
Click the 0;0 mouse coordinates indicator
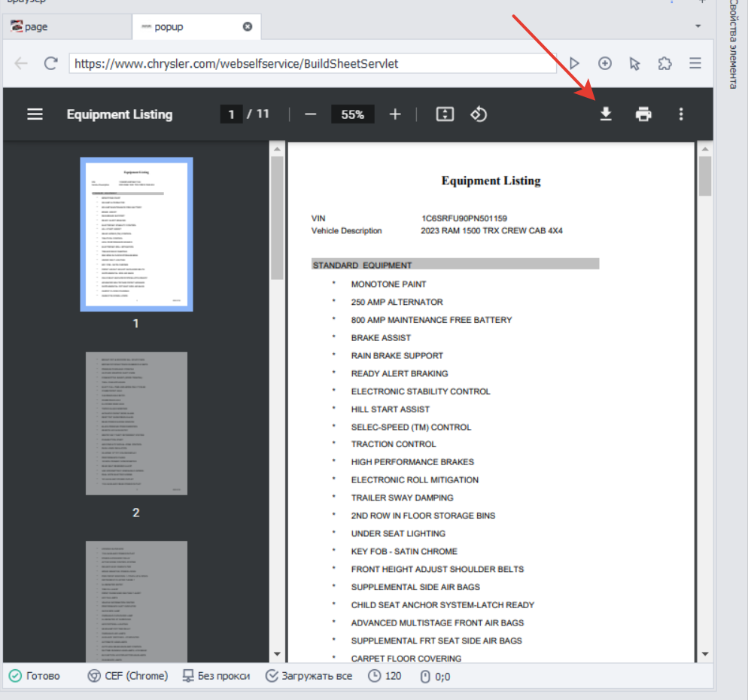(435, 676)
